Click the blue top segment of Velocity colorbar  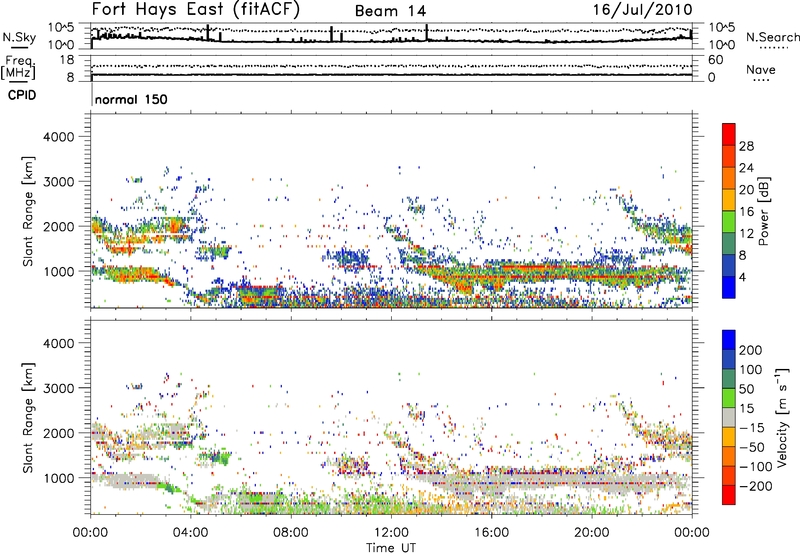(x=729, y=340)
